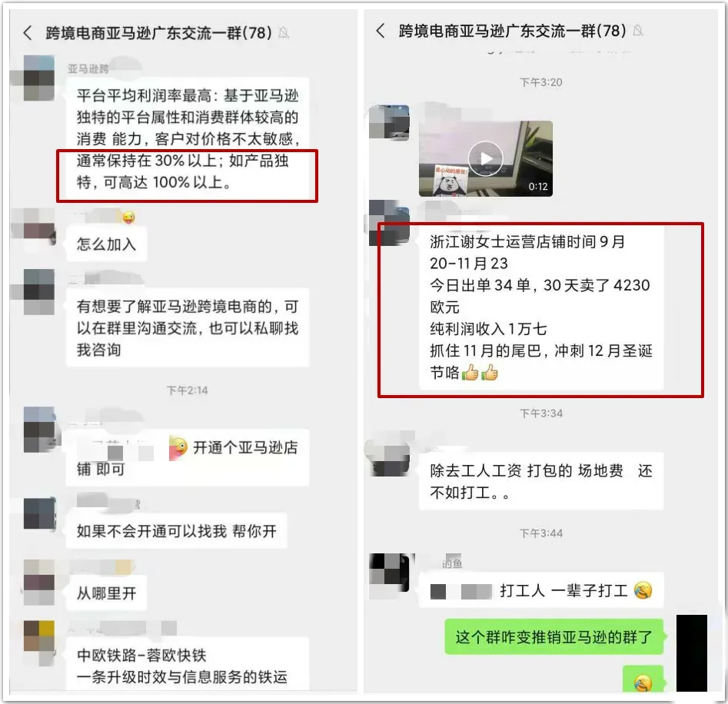Viewport: 728px width, 704px height.
Task: Tap the 平台平均利润率最高 message bubble
Action: (188, 138)
